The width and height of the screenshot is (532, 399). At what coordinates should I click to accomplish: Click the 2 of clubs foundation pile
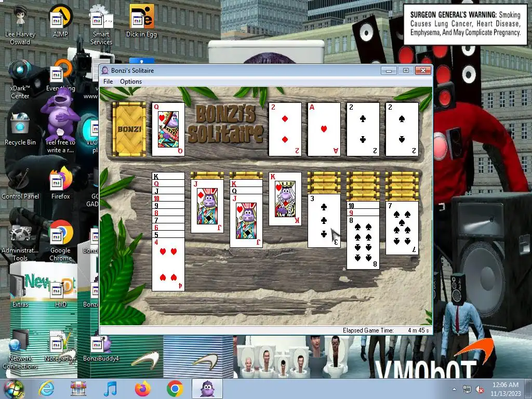pos(363,129)
